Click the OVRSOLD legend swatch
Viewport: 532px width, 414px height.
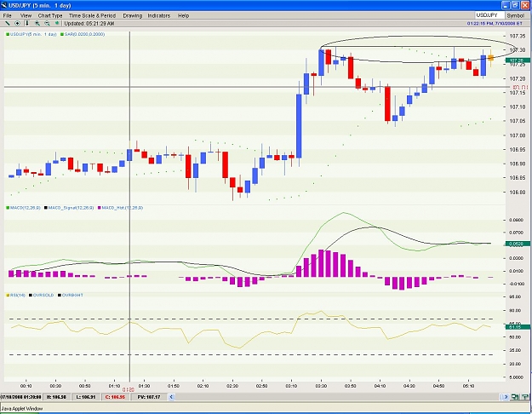click(x=31, y=295)
